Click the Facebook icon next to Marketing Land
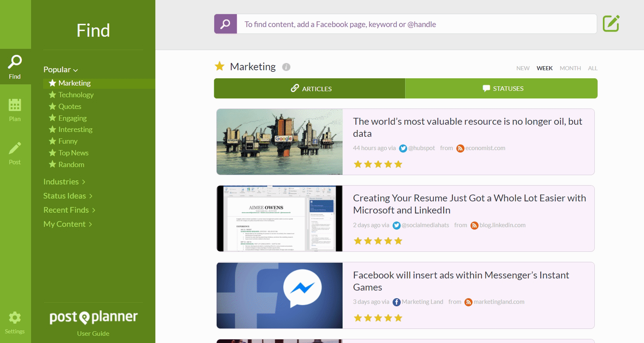The height and width of the screenshot is (343, 644). tap(397, 302)
